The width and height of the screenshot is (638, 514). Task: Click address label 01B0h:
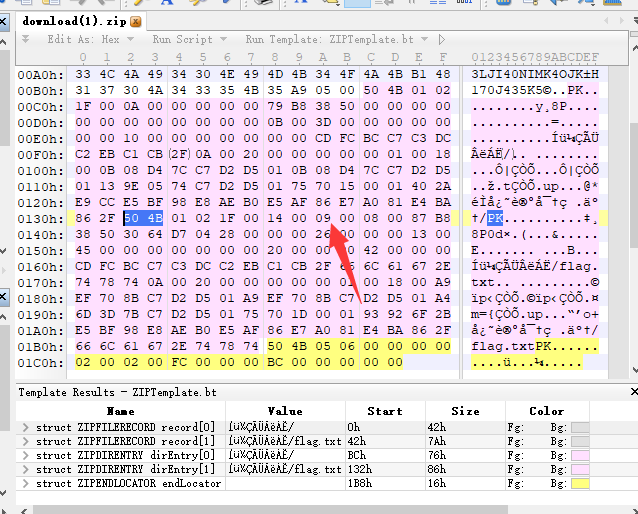point(41,347)
